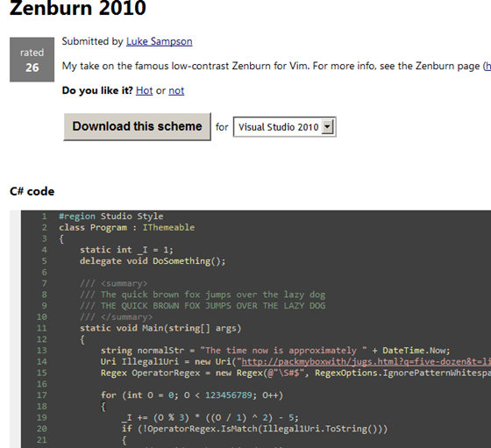The height and width of the screenshot is (448, 491).
Task: Click the C# code section heading
Action: (x=32, y=191)
